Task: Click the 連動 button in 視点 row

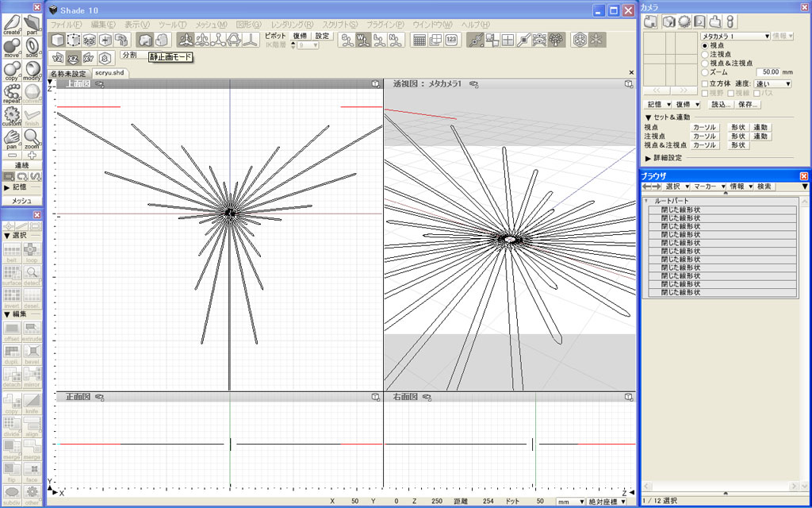Action: (760, 128)
